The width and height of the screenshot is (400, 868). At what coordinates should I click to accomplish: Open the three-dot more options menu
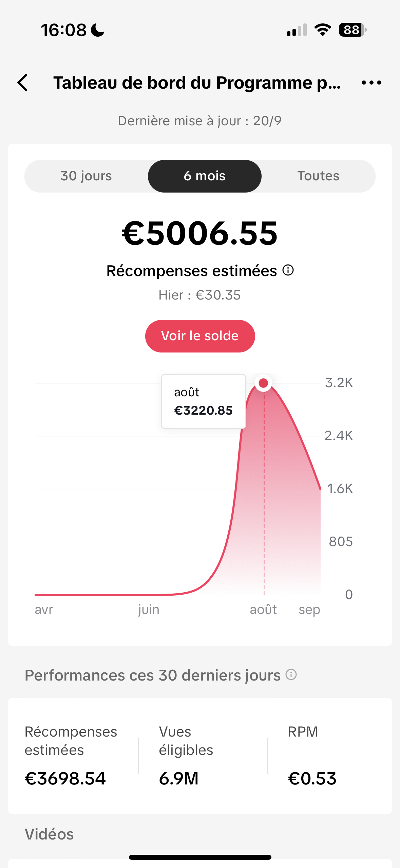tap(371, 83)
